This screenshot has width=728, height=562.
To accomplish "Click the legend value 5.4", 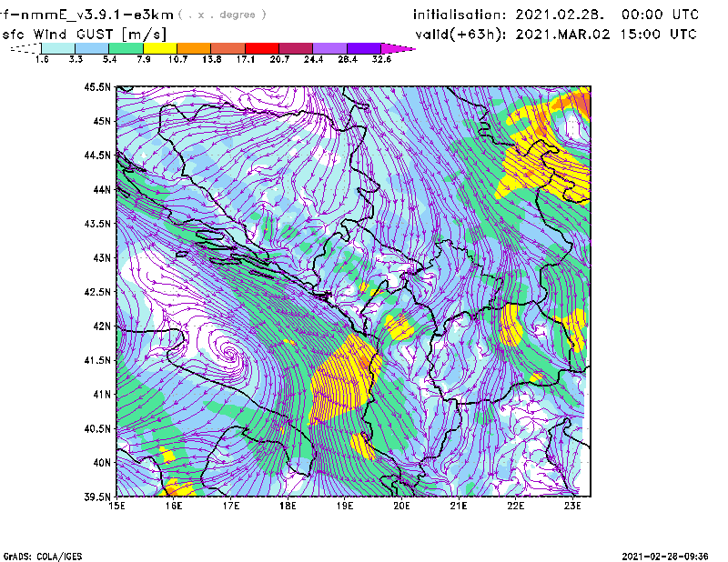I will click(109, 59).
